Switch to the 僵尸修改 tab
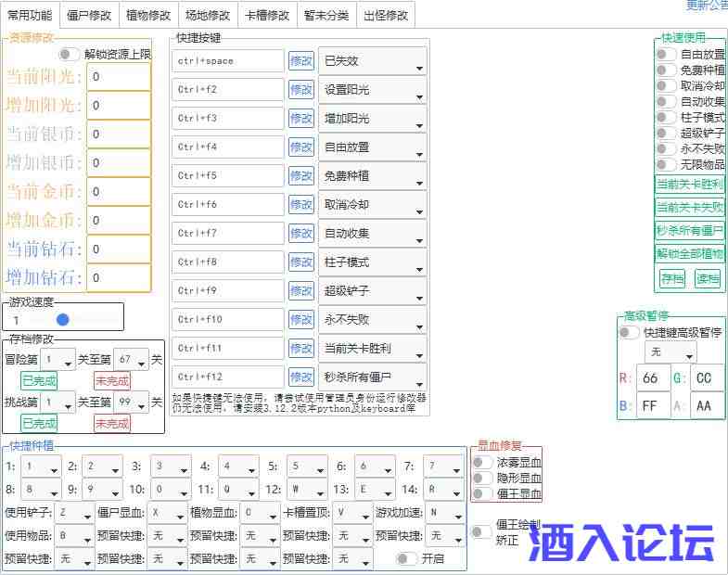 point(89,15)
